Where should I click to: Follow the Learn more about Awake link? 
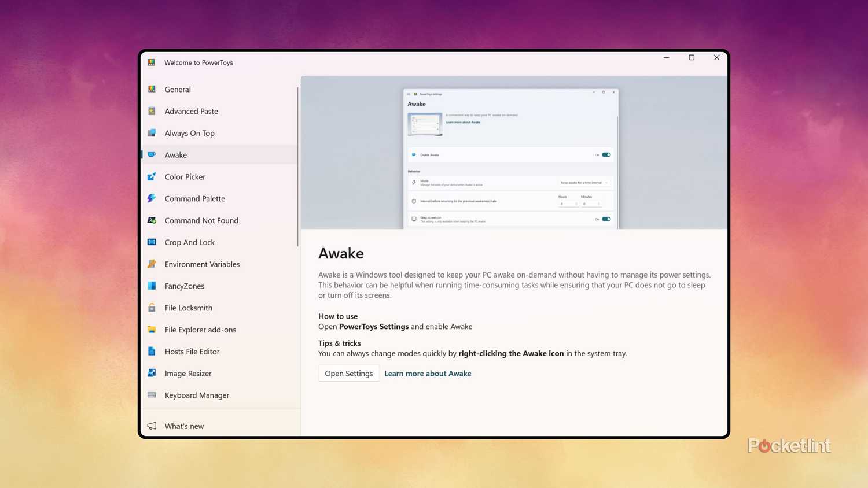click(428, 373)
